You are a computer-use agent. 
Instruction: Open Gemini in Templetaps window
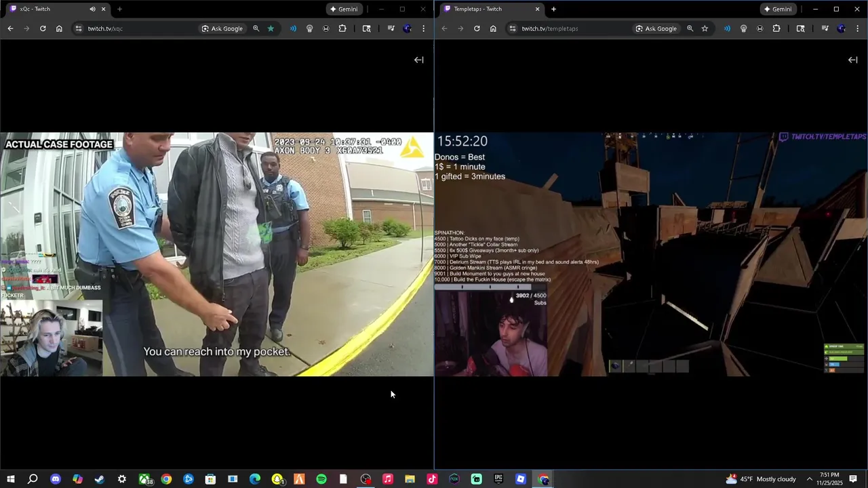(778, 9)
